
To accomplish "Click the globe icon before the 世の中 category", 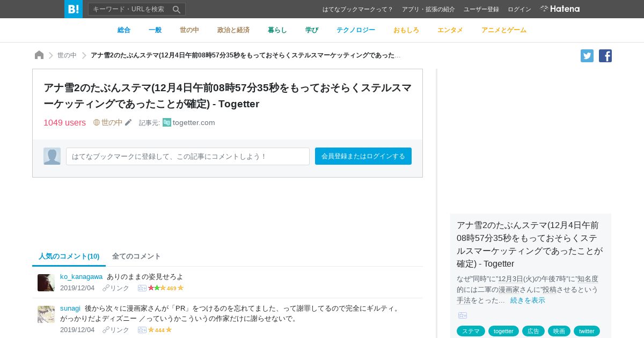I will tap(97, 122).
